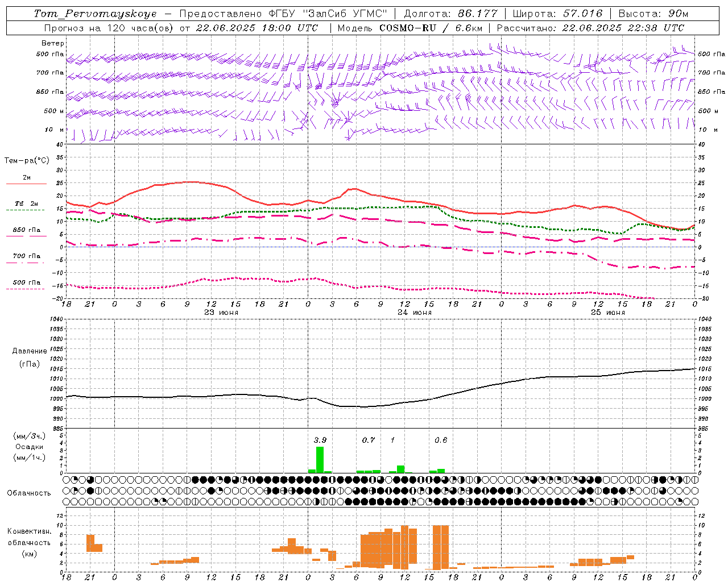This screenshot has width=728, height=582.
Task: Click the computed time 22.06.2025 22:38 UTC
Action: (623, 28)
